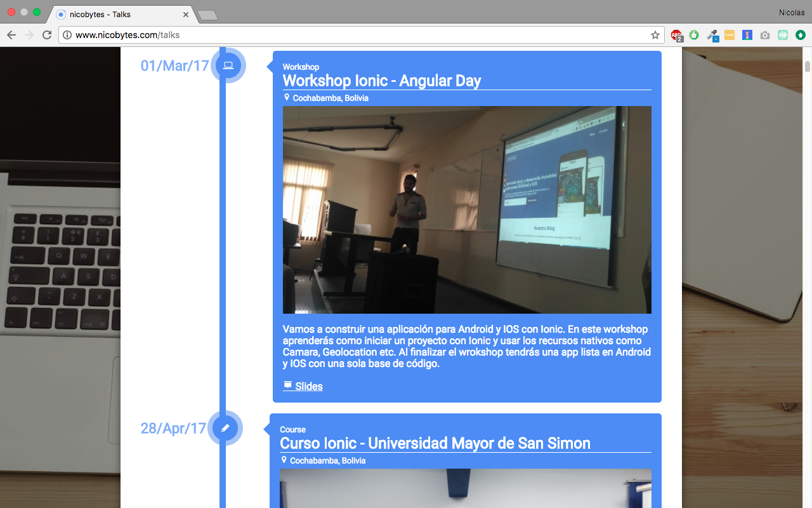812x508 pixels.
Task: Click the Slides presentation icon
Action: click(x=287, y=385)
